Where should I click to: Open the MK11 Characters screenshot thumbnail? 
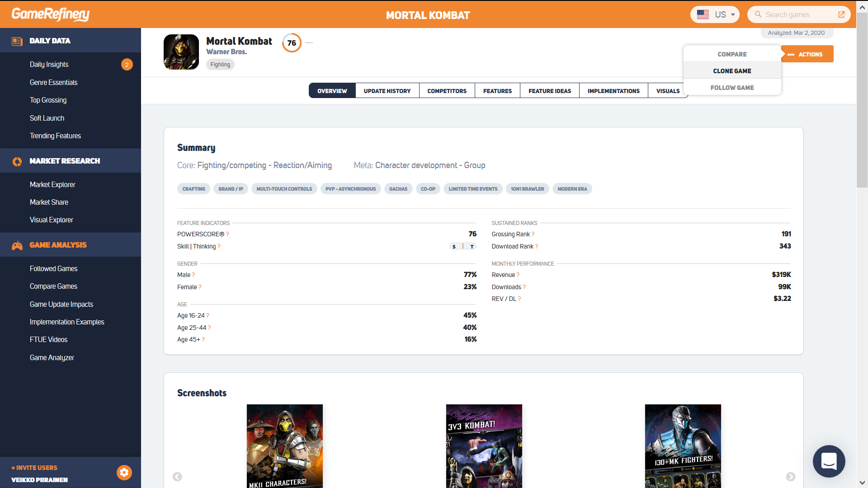click(285, 446)
